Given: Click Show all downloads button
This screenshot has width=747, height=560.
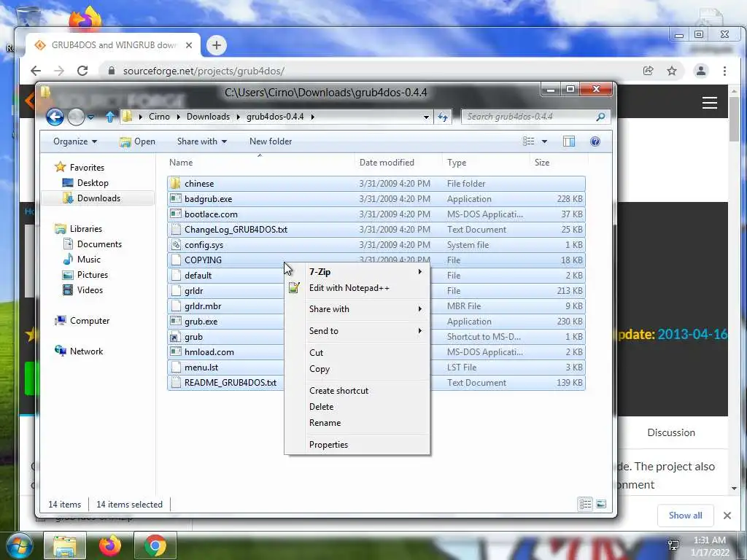Looking at the screenshot, I should tap(685, 516).
